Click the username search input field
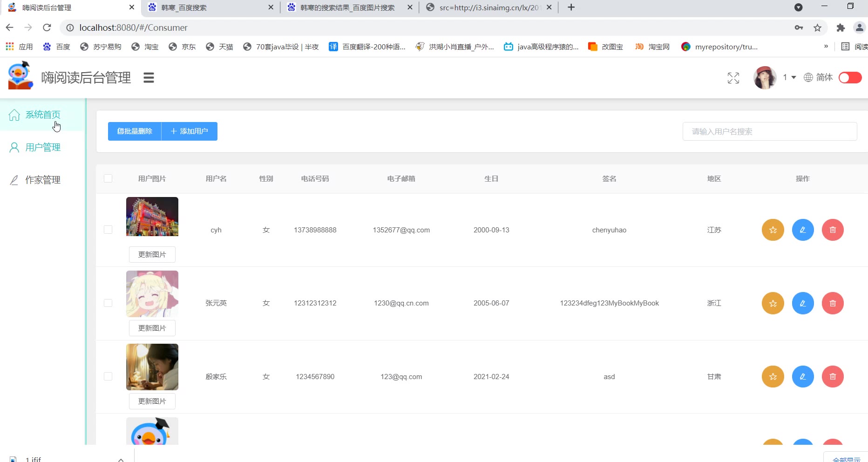 770,131
